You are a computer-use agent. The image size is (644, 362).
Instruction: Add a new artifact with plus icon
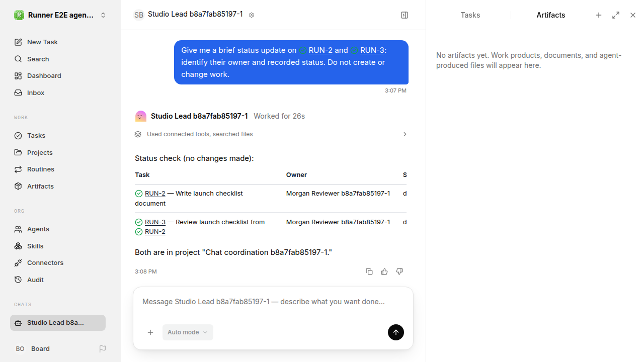599,15
